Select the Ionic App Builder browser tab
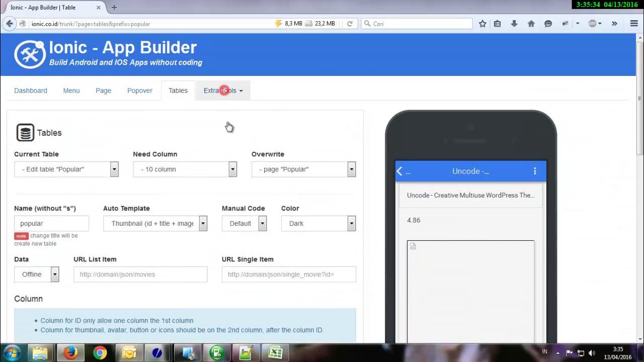This screenshot has height=362, width=644. [x=55, y=8]
